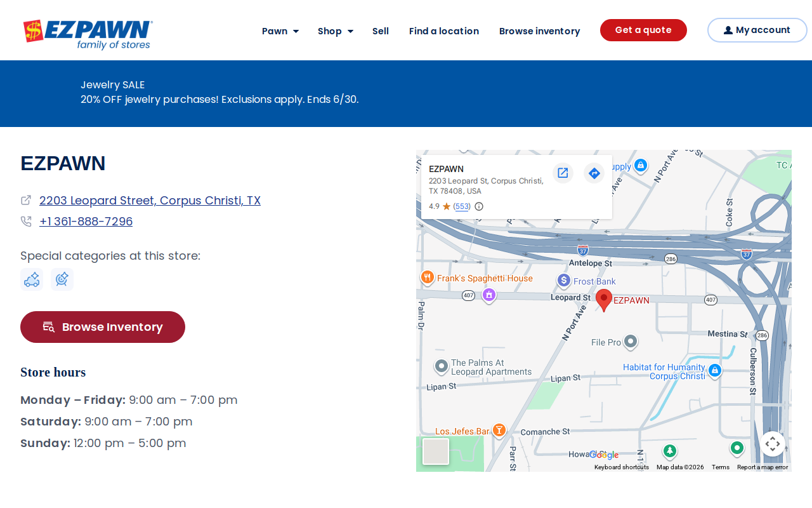
Task: Click the rating info icon in map card
Action: click(479, 206)
